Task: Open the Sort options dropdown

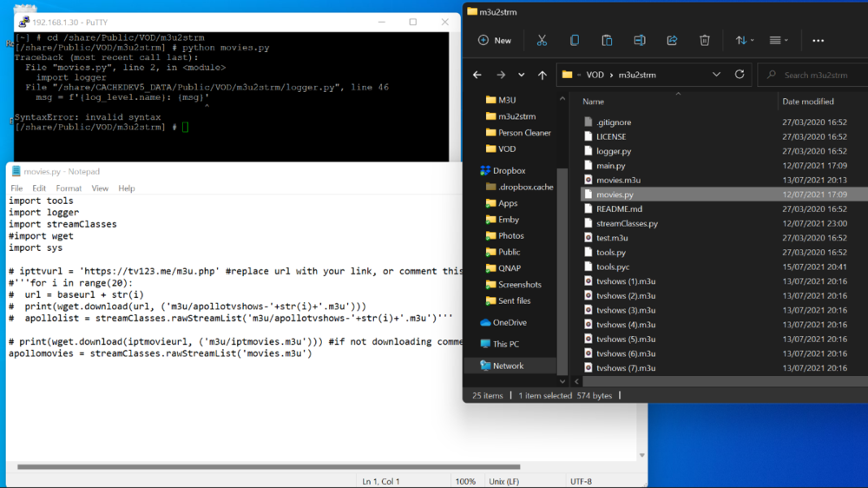Action: (x=745, y=40)
